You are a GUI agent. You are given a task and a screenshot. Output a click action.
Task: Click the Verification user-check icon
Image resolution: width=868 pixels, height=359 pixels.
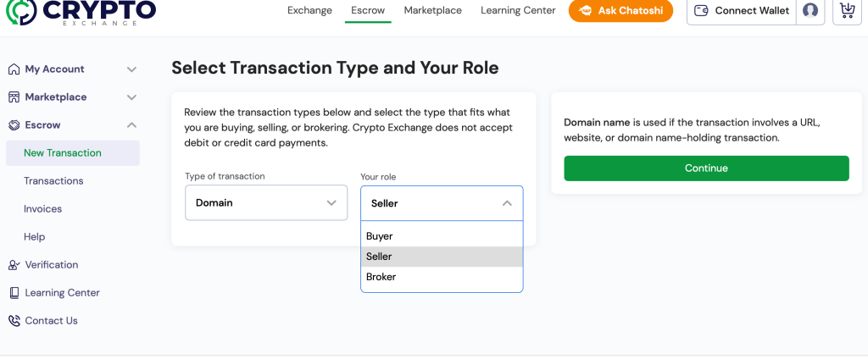(x=14, y=265)
